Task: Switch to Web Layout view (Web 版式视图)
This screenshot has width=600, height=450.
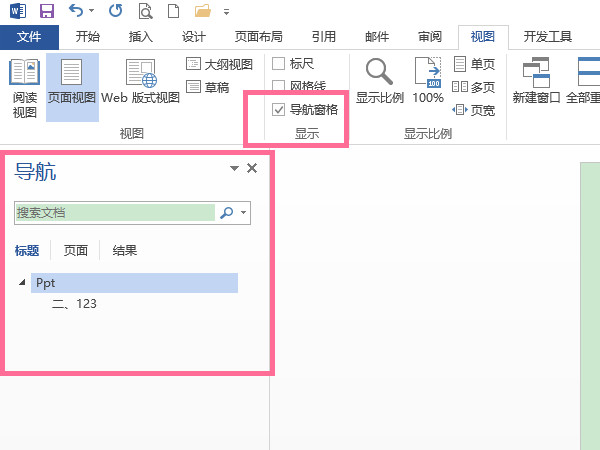Action: click(x=140, y=87)
